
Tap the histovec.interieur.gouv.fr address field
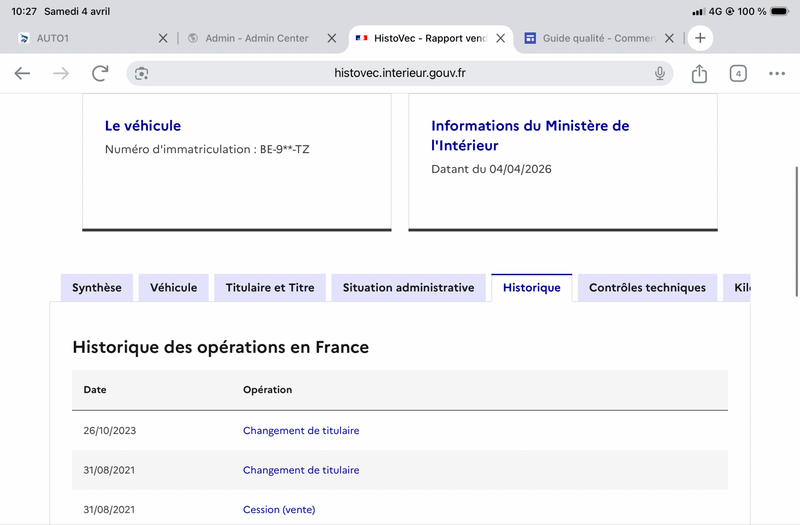point(400,73)
